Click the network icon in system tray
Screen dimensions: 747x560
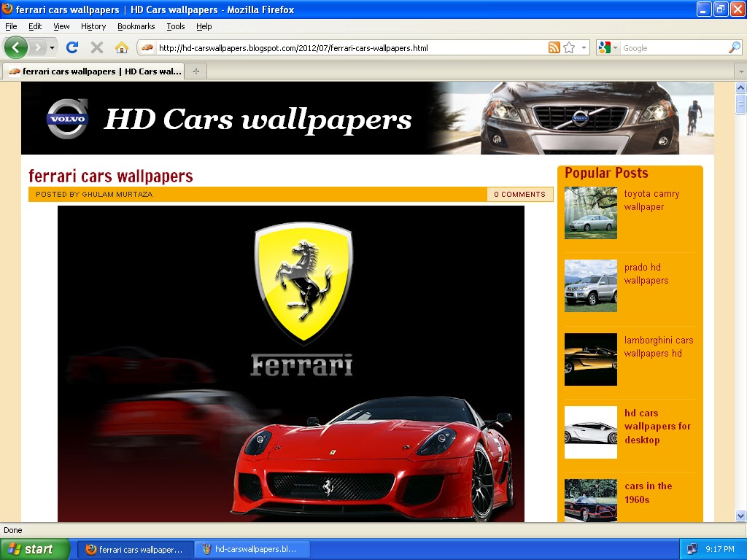pyautogui.click(x=692, y=549)
